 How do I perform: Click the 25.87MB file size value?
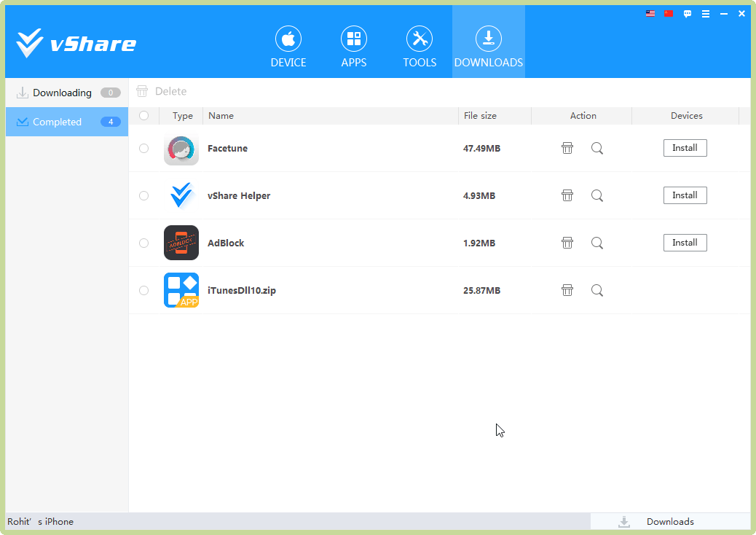[481, 290]
